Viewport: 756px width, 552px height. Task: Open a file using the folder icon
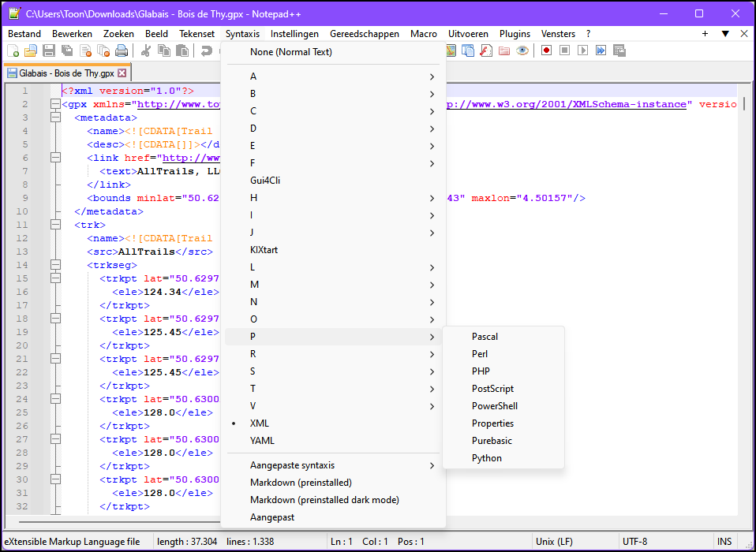click(31, 51)
